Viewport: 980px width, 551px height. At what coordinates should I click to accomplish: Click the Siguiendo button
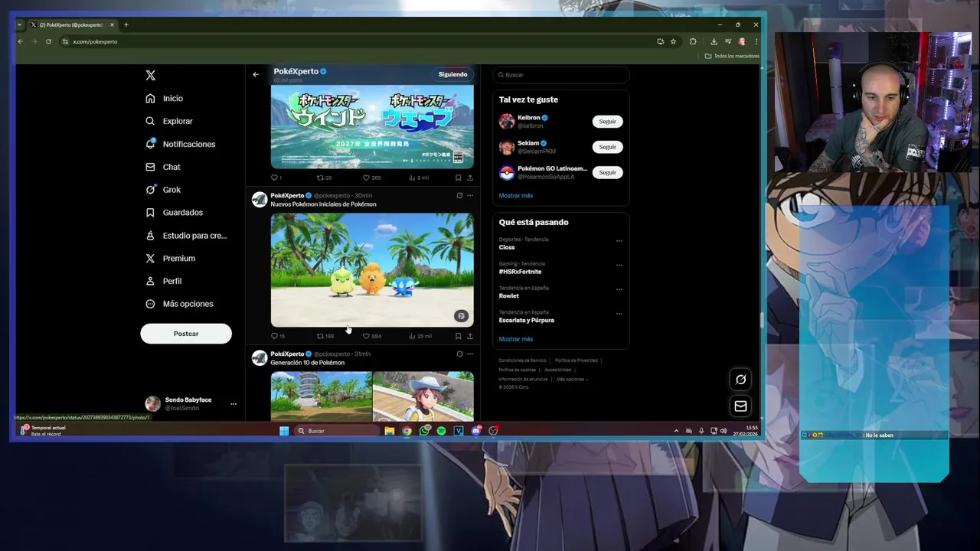point(452,74)
